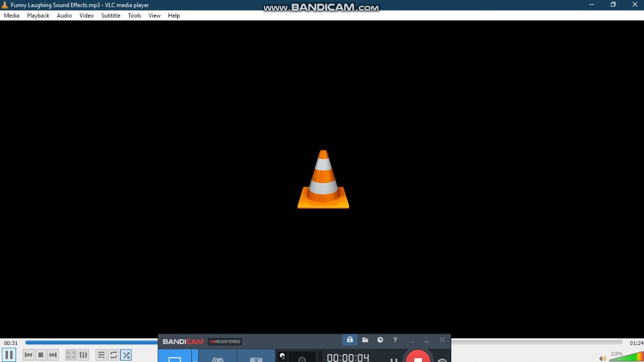This screenshot has height=362, width=644.
Task: Open Bandicam's output folder
Action: point(365,340)
